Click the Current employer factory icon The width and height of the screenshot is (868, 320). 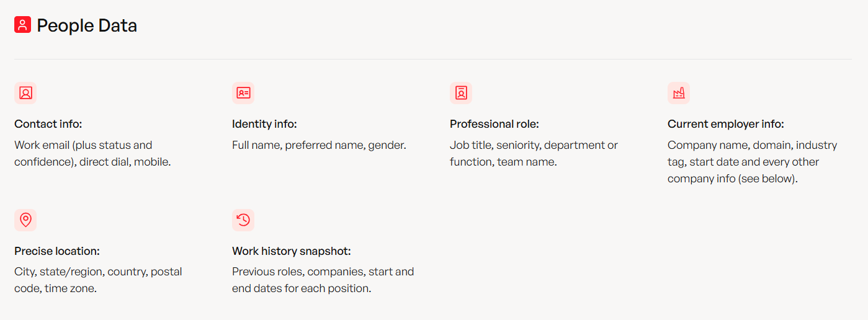click(679, 93)
